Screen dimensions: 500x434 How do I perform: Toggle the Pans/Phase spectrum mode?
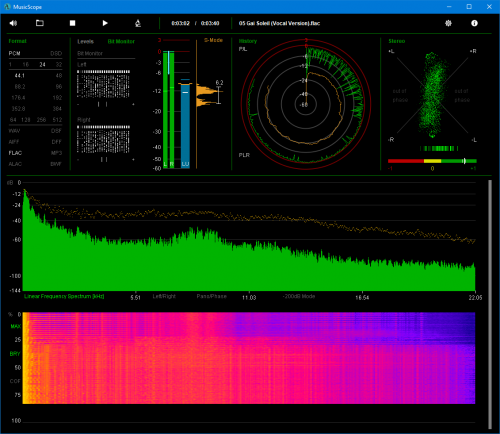click(211, 296)
